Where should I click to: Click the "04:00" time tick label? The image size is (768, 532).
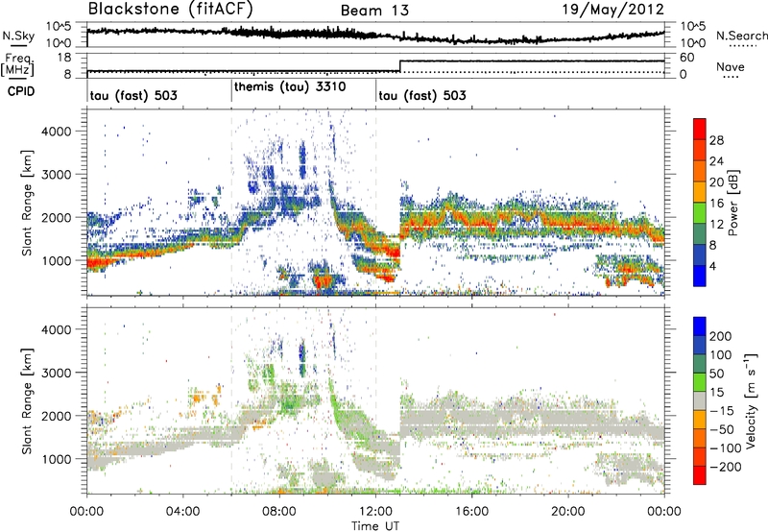pos(182,512)
